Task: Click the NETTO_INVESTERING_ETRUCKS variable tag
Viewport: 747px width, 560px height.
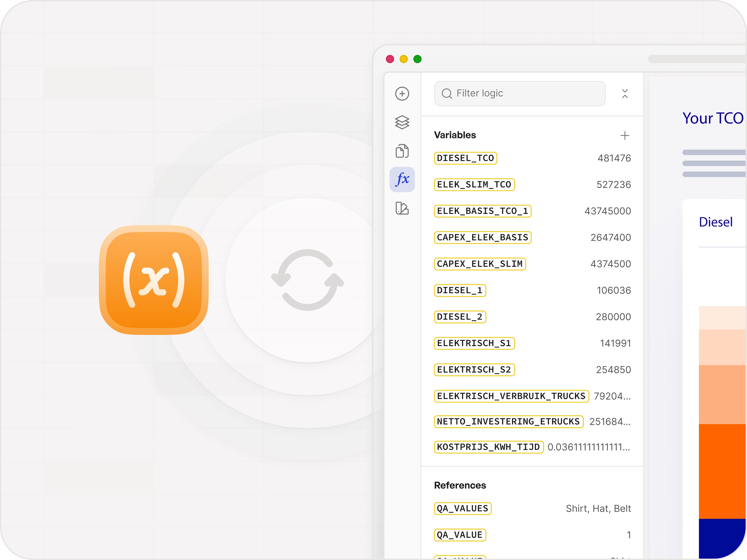Action: click(508, 422)
